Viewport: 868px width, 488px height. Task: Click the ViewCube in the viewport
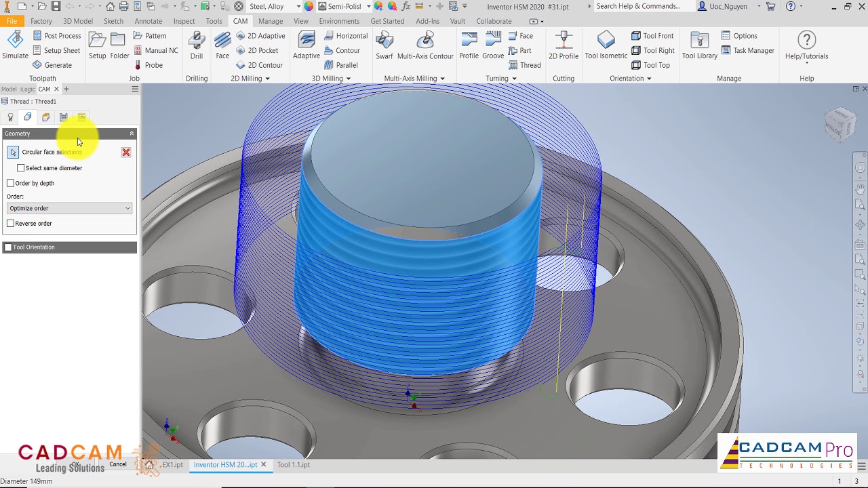coord(841,123)
